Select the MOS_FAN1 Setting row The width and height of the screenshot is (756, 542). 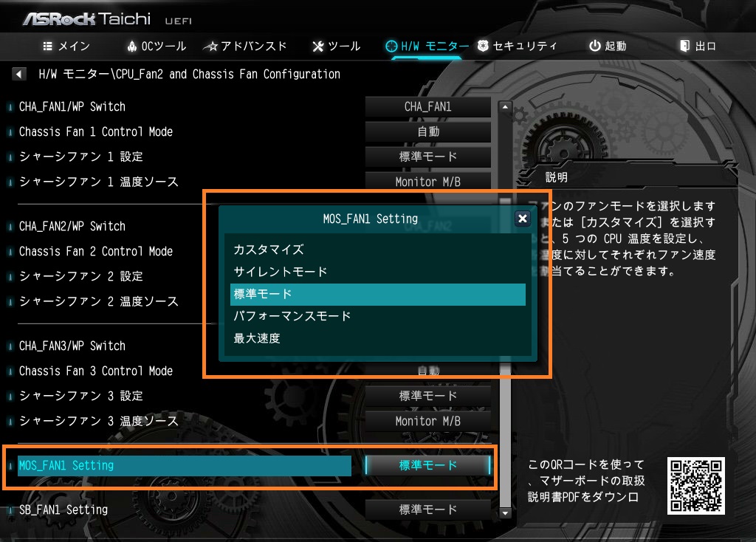pos(184,466)
